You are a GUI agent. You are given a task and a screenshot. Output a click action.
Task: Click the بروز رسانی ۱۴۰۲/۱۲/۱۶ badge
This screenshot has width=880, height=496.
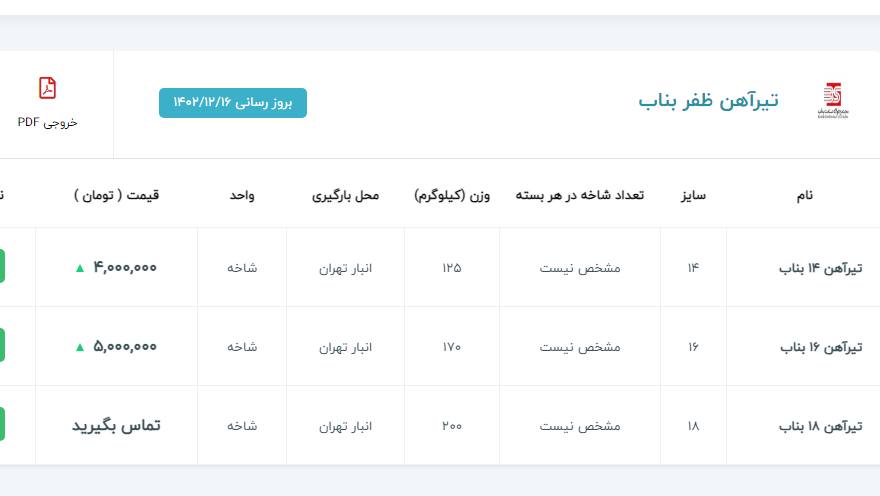232,103
